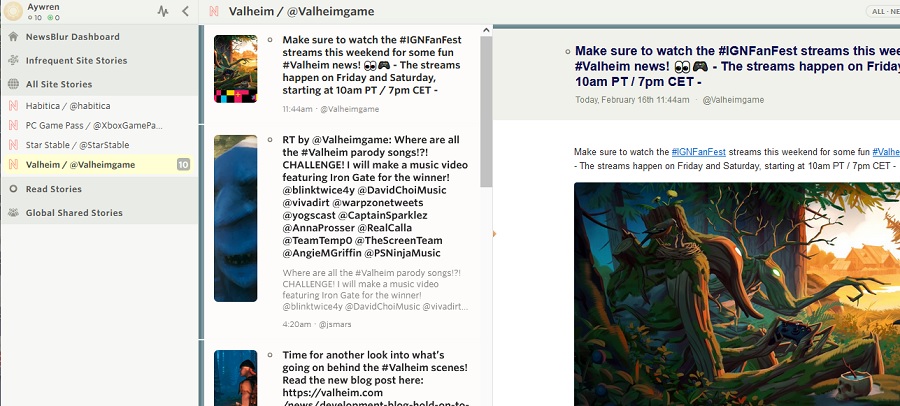Click the Read Stories circle icon
This screenshot has height=406, width=900.
(x=13, y=189)
